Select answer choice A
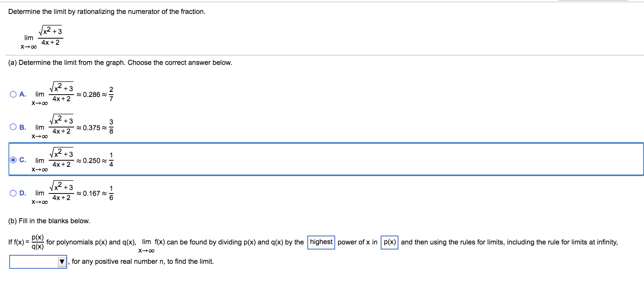644x302 pixels. point(13,93)
